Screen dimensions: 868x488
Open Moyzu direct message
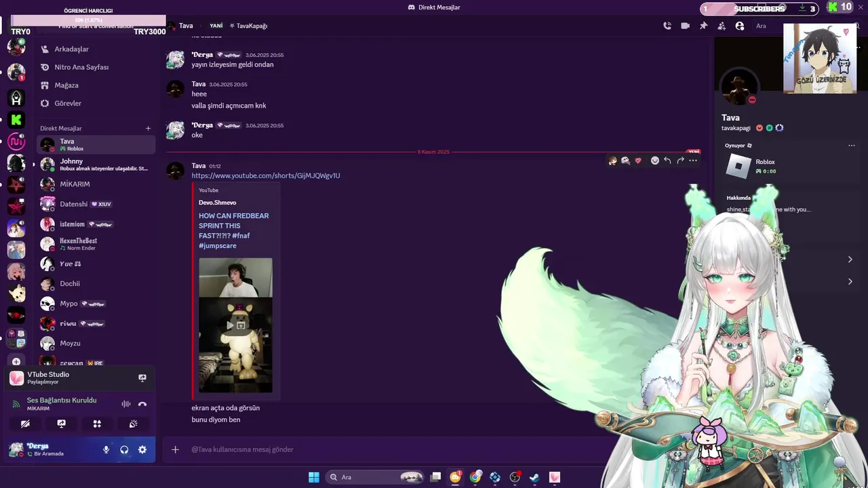point(96,343)
